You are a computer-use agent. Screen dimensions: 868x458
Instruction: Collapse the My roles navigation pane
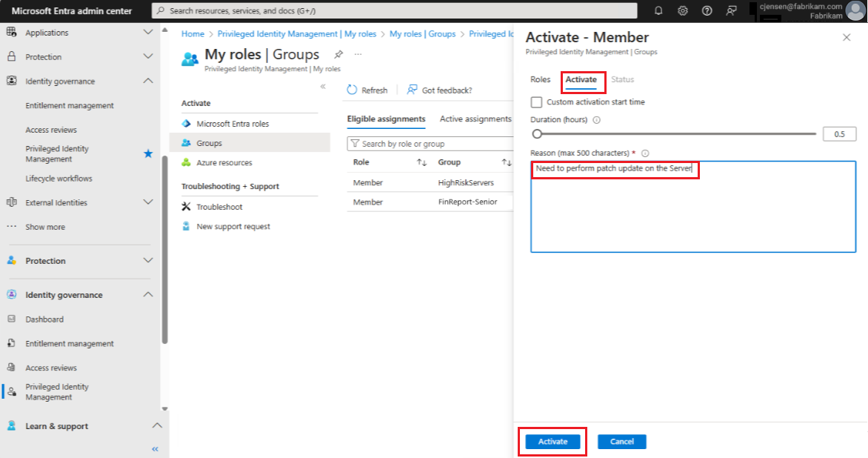pos(324,87)
